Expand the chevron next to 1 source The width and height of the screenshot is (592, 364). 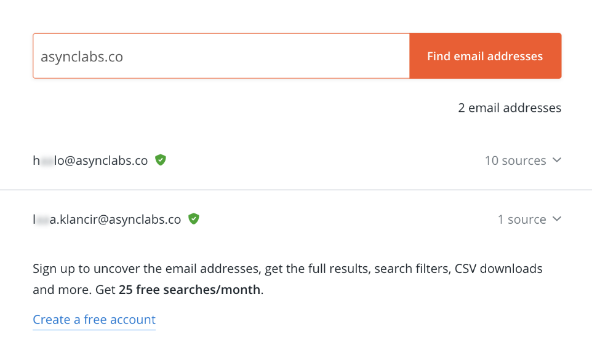(x=557, y=219)
